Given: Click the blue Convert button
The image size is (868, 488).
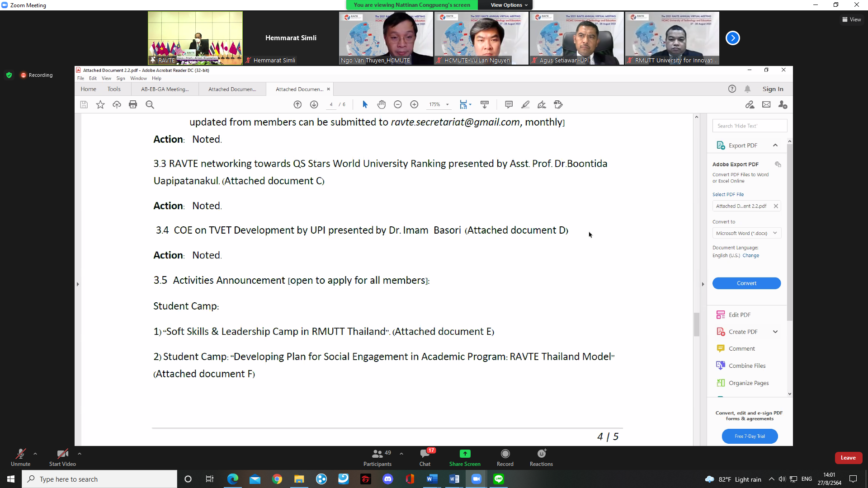Looking at the screenshot, I should click(746, 283).
